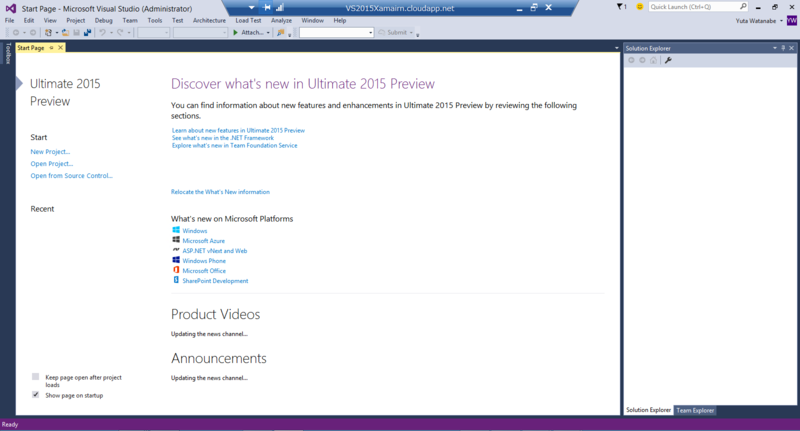
Task: Pin the remote session connection bar
Action: click(267, 8)
